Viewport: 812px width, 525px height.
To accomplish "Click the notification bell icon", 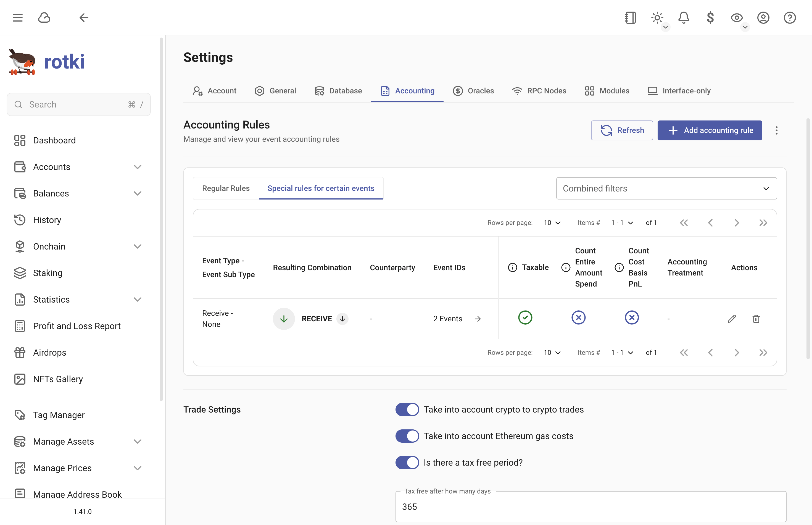I will [683, 18].
